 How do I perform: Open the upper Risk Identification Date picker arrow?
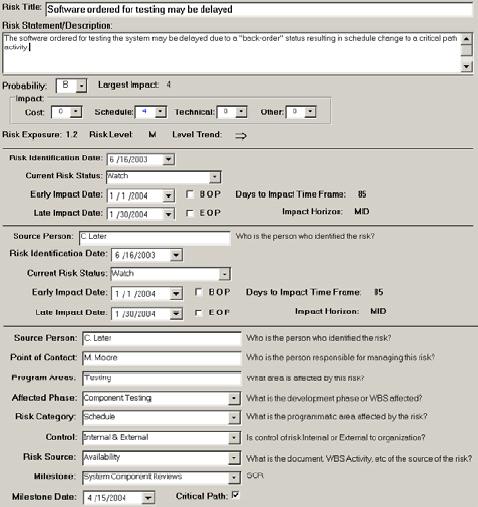(x=168, y=159)
